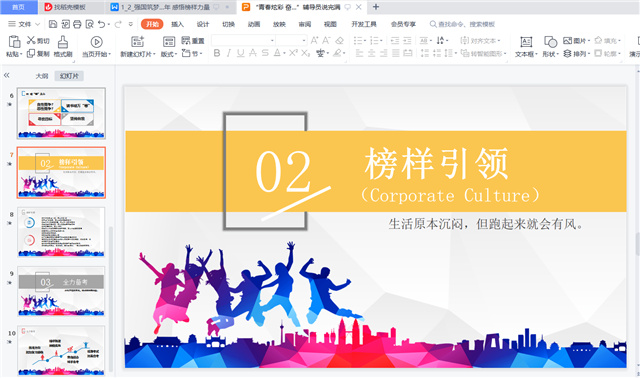Viewport: 640px width, 378px height.
Task: Open the shape Fill (填充) color control
Action: [607, 40]
